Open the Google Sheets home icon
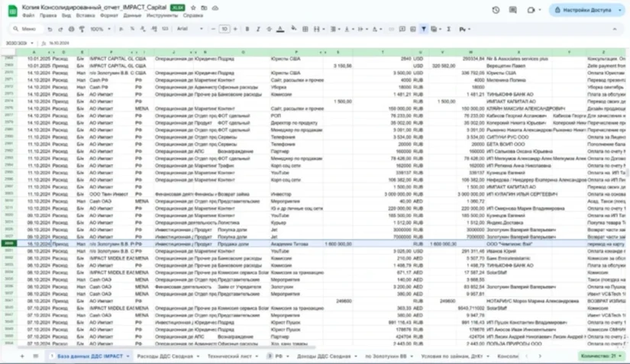The image size is (630, 364). pyautogui.click(x=12, y=11)
